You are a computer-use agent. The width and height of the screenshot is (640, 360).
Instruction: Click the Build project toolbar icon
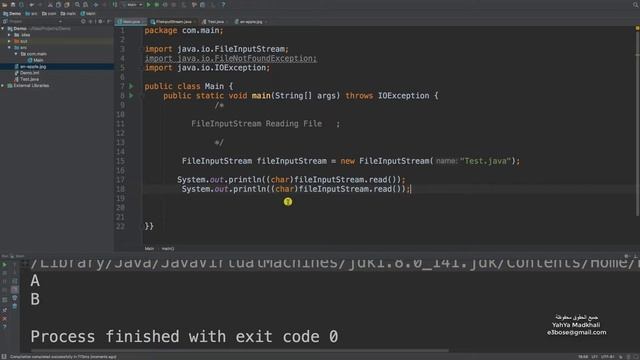coord(115,4)
